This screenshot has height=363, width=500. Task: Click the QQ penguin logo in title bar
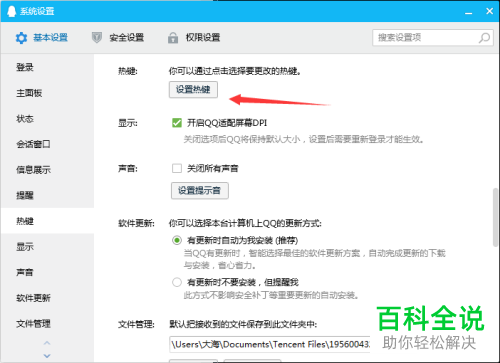click(12, 11)
